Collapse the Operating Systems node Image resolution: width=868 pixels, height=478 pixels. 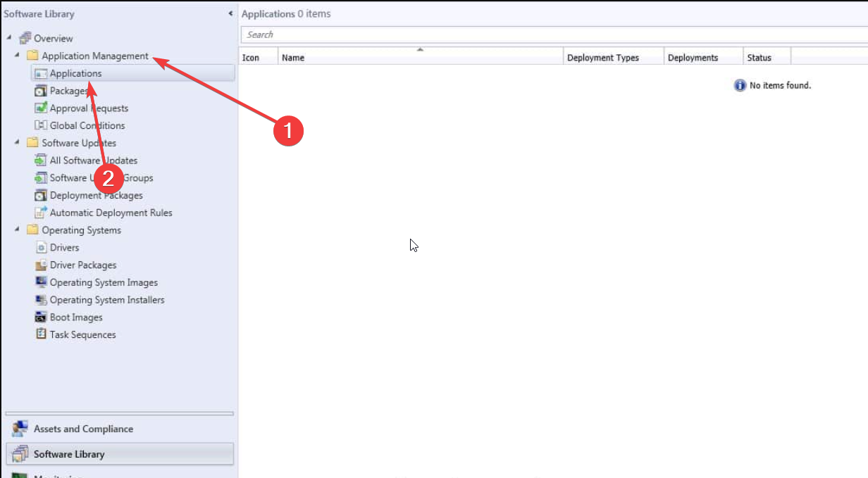pos(17,230)
